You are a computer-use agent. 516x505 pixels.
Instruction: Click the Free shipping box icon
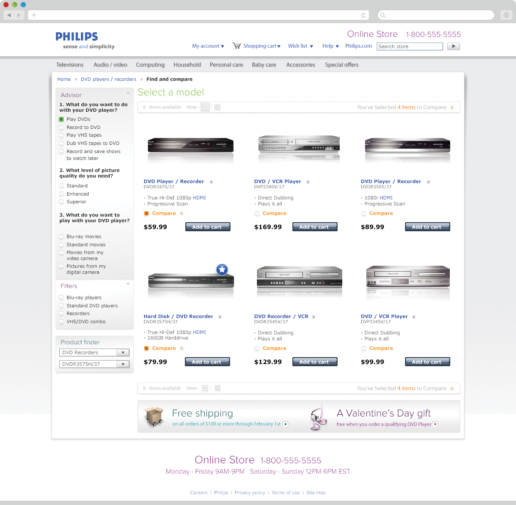(x=154, y=416)
